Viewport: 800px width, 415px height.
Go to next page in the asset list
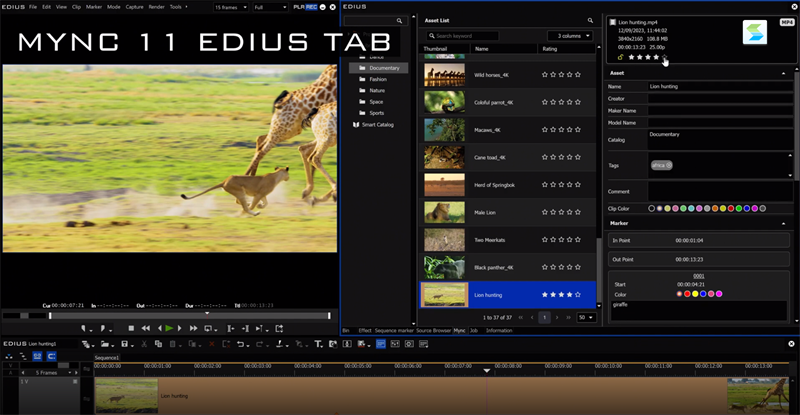pyautogui.click(x=557, y=318)
